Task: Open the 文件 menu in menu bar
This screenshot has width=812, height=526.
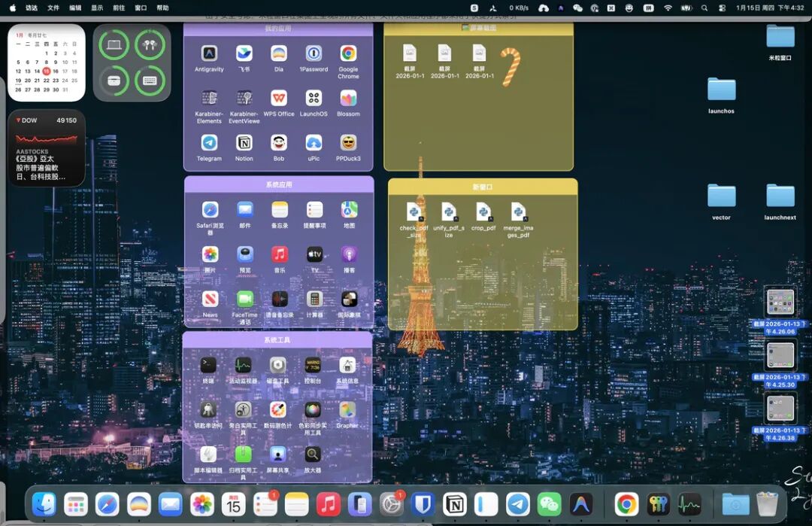Action: pos(53,8)
